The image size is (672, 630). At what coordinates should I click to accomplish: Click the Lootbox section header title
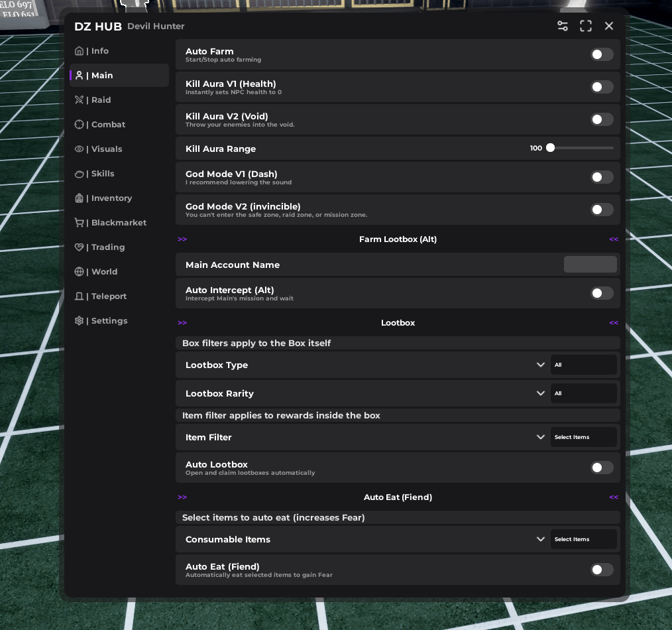(x=398, y=323)
